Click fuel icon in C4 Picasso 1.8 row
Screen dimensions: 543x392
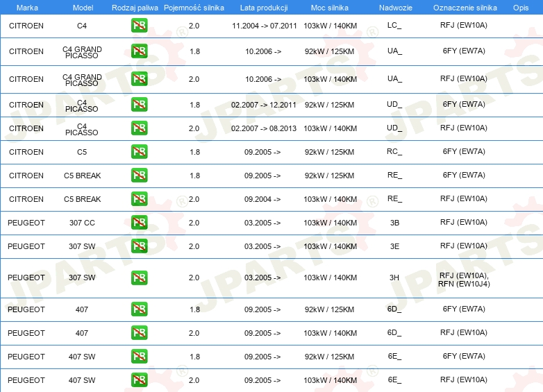[139, 104]
